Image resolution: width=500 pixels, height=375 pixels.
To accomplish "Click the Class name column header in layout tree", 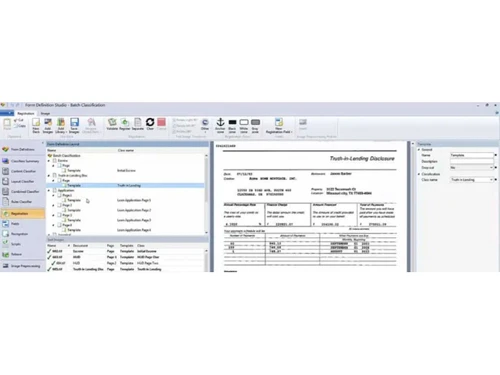I will 126,150.
